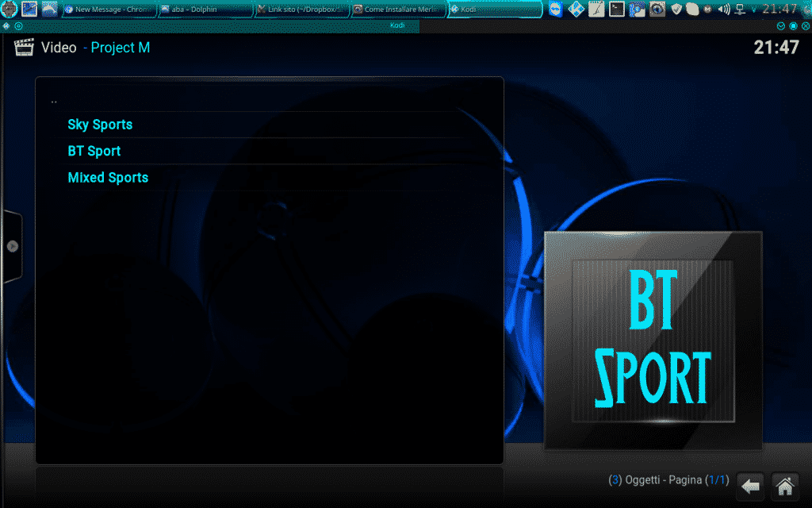This screenshot has width=812, height=508.
Task: Click the Oggetti - Pagina (1/1) counter
Action: (668, 480)
